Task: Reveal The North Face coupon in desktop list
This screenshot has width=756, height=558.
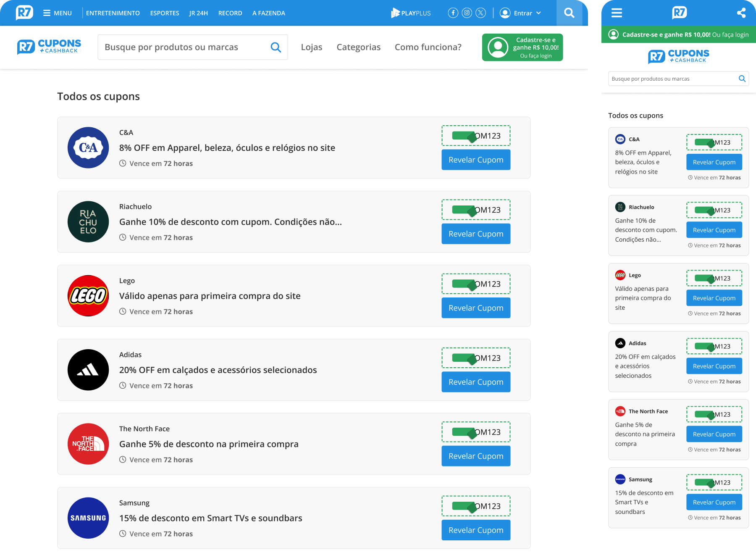Action: (x=476, y=456)
